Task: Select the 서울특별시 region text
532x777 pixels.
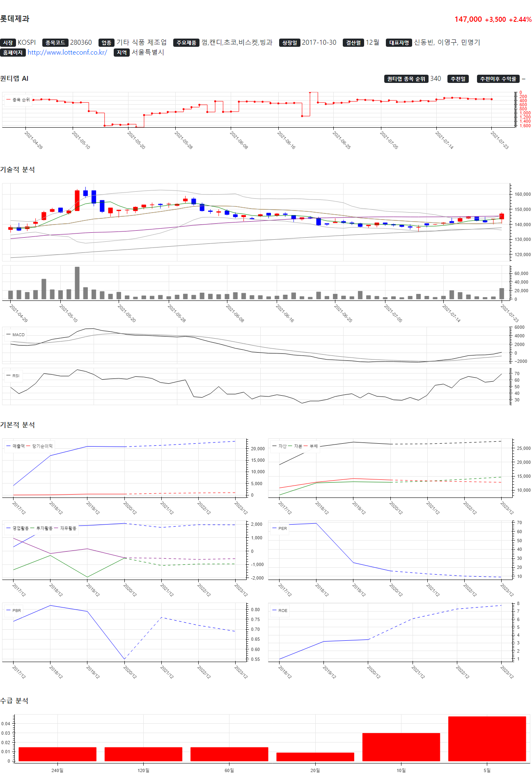Action: pyautogui.click(x=148, y=53)
